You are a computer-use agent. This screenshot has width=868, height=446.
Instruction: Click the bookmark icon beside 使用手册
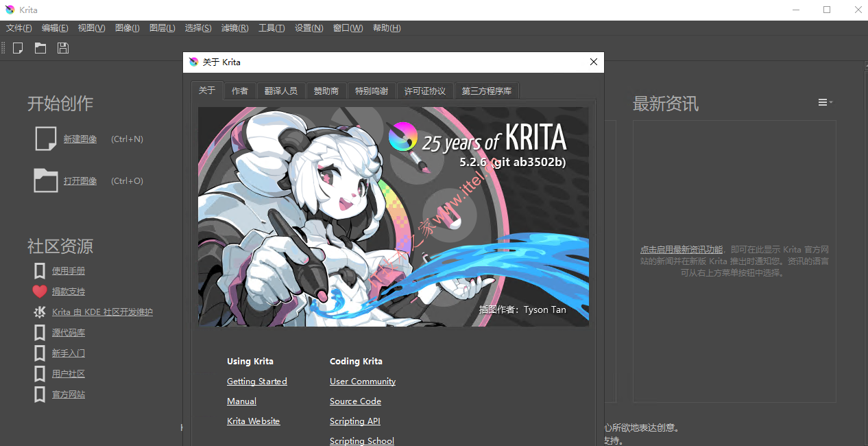[40, 271]
